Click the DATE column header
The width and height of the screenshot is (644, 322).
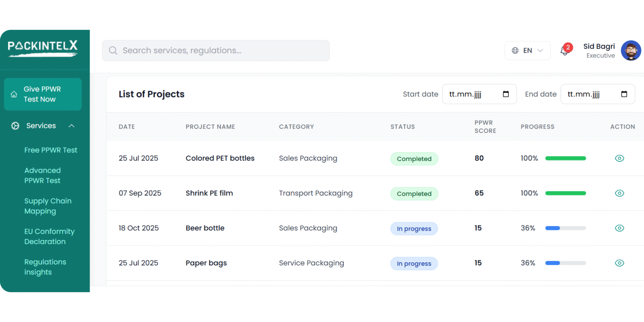[x=127, y=127]
